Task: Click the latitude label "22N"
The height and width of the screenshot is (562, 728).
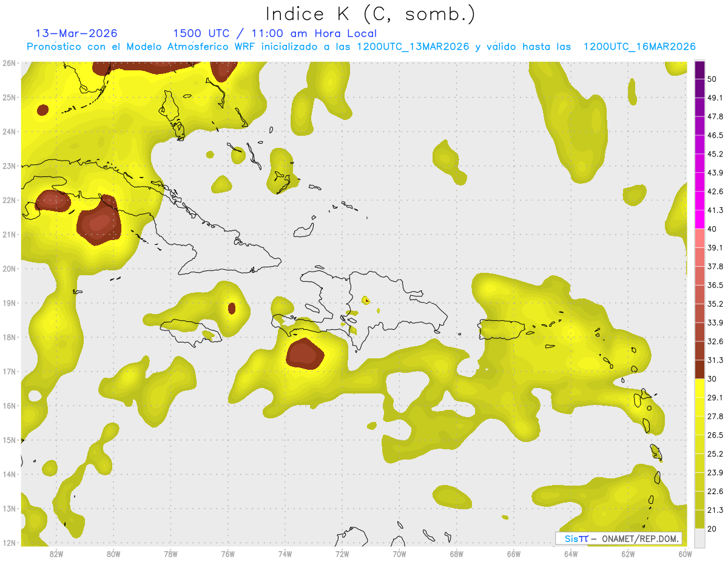Action: [x=9, y=200]
